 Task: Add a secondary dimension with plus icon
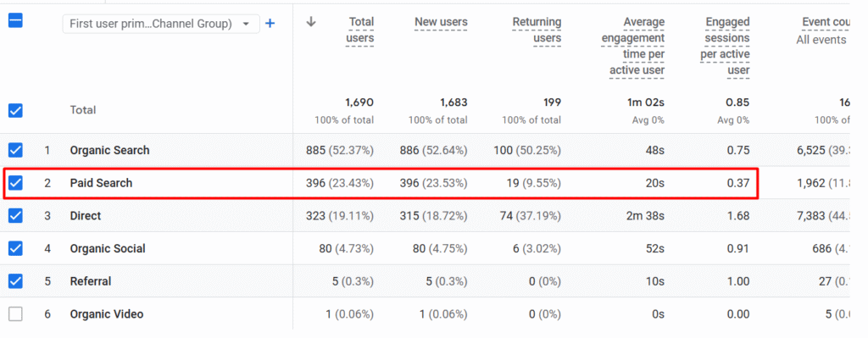click(x=270, y=23)
